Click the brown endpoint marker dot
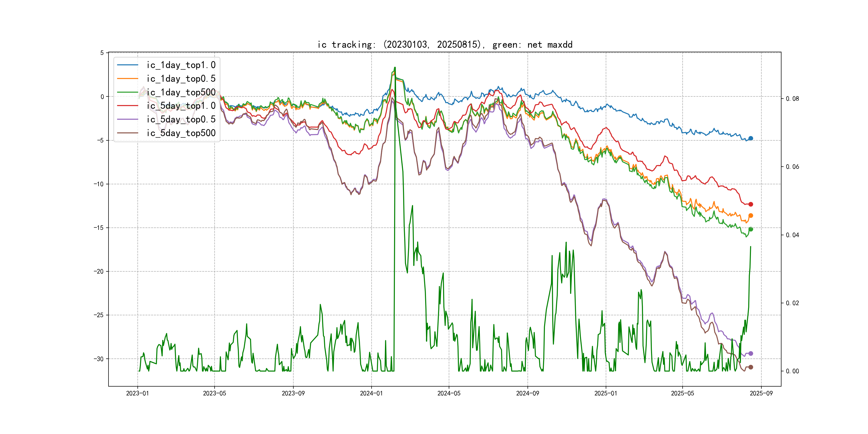 [750, 367]
